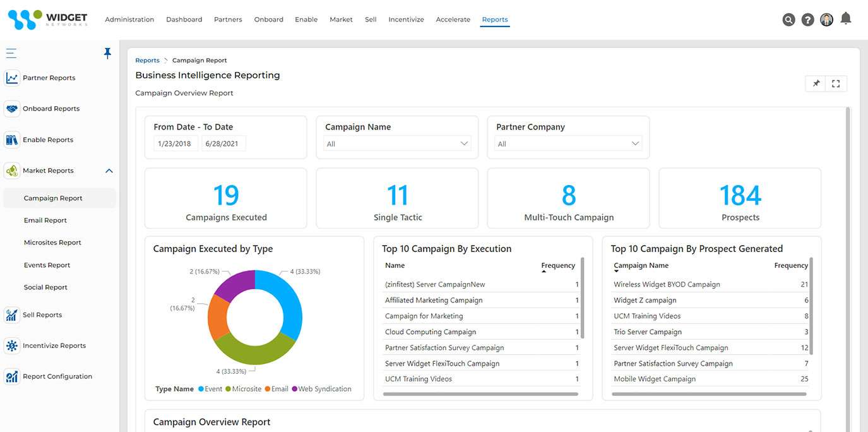This screenshot has width=868, height=432.
Task: Collapse the Market Reports section
Action: 109,171
